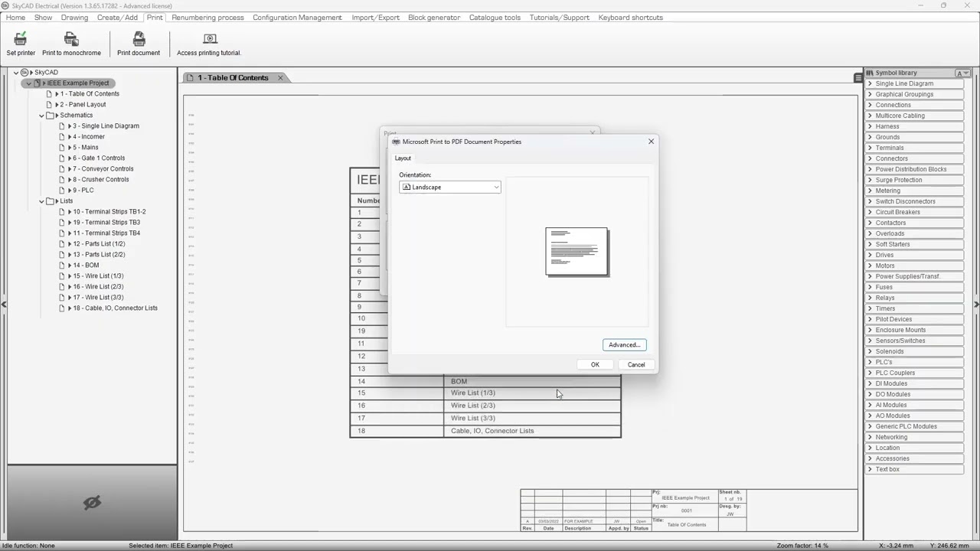The height and width of the screenshot is (551, 980).
Task: Open the Orientation Landscape dropdown
Action: tap(449, 187)
